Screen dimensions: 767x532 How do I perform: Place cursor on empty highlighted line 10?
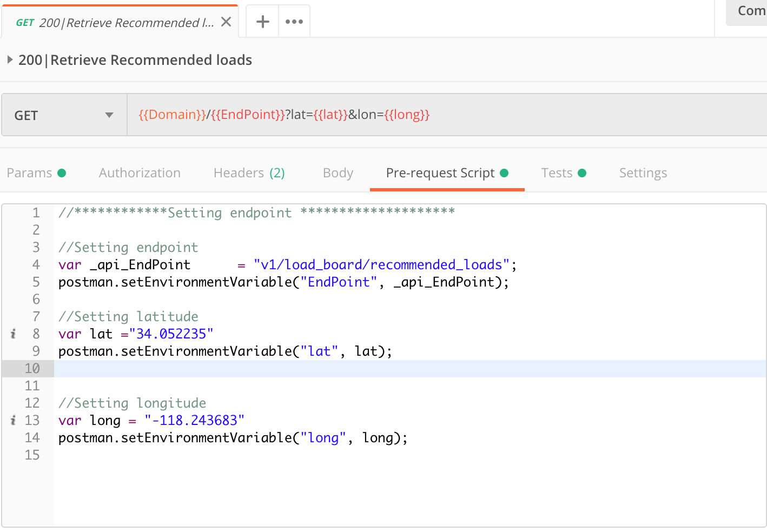pos(410,369)
